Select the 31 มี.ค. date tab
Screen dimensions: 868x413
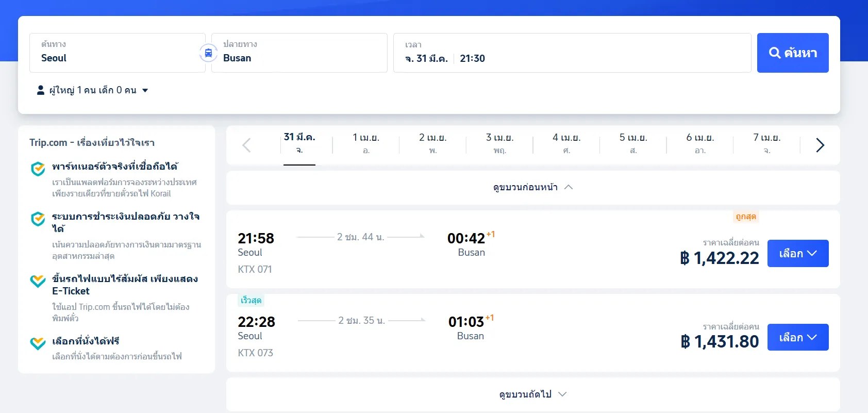point(299,143)
